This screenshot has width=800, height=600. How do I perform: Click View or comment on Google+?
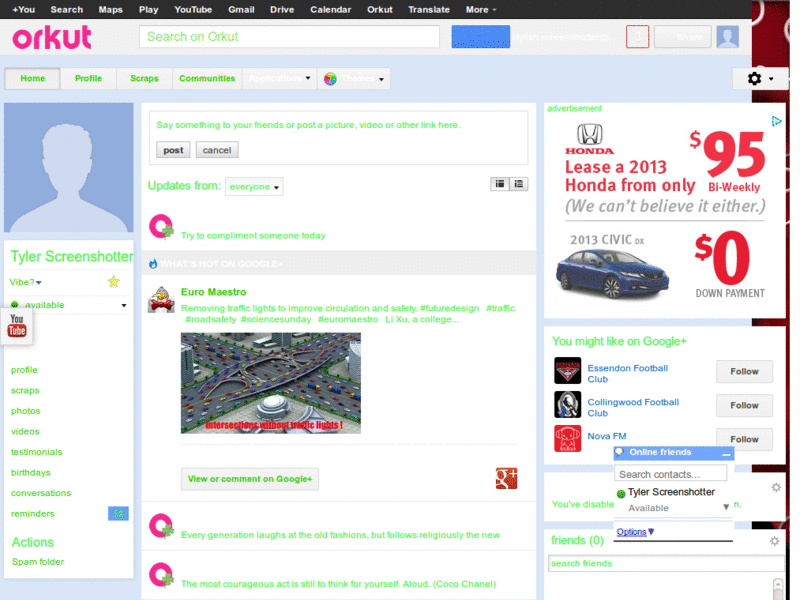(250, 479)
